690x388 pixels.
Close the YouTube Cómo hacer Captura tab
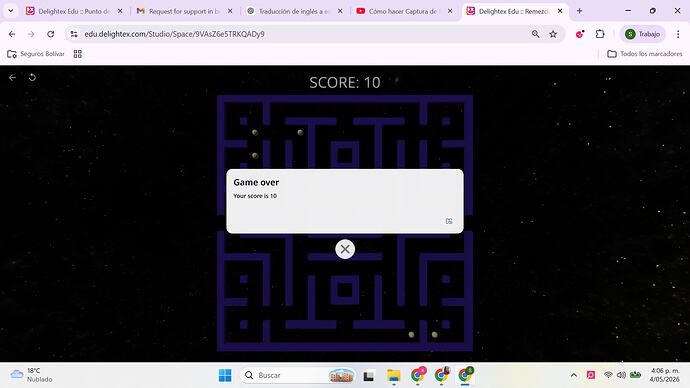(x=450, y=11)
